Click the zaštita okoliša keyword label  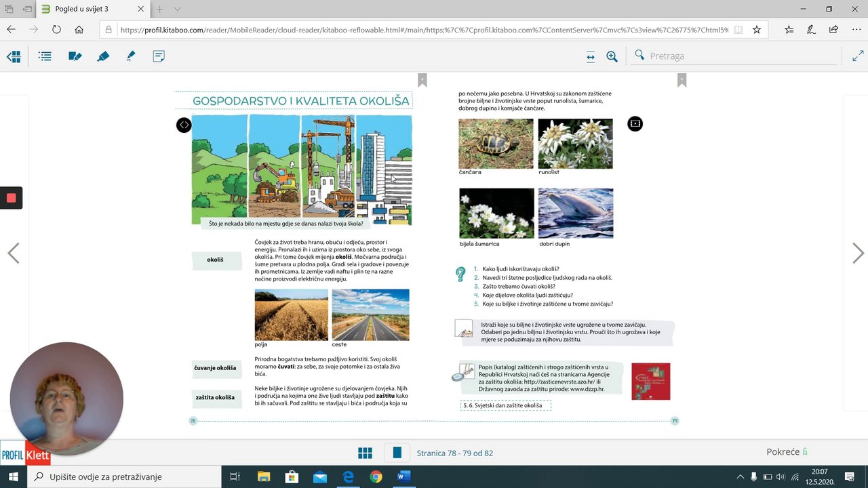click(x=216, y=398)
